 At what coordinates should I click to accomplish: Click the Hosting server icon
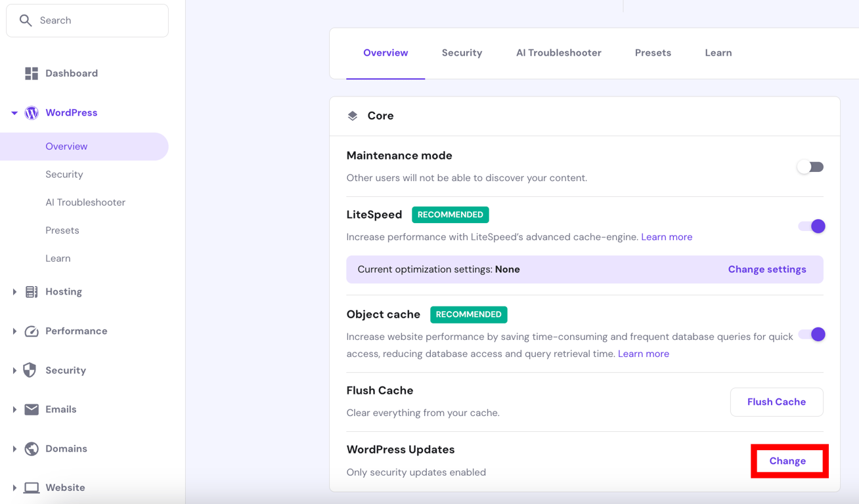31,291
